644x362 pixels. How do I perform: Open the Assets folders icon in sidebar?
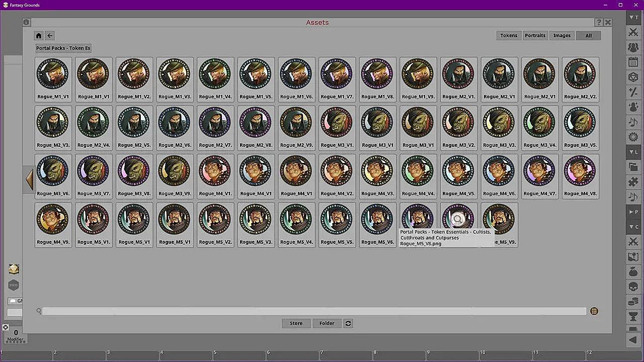(633, 167)
